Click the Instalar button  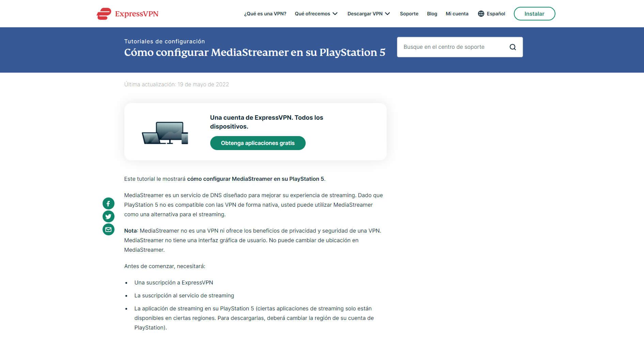click(x=534, y=14)
